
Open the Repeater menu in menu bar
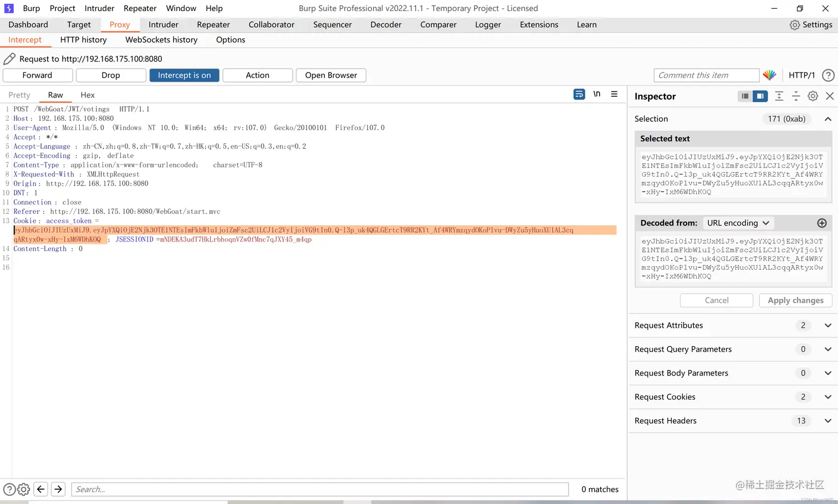tap(140, 8)
